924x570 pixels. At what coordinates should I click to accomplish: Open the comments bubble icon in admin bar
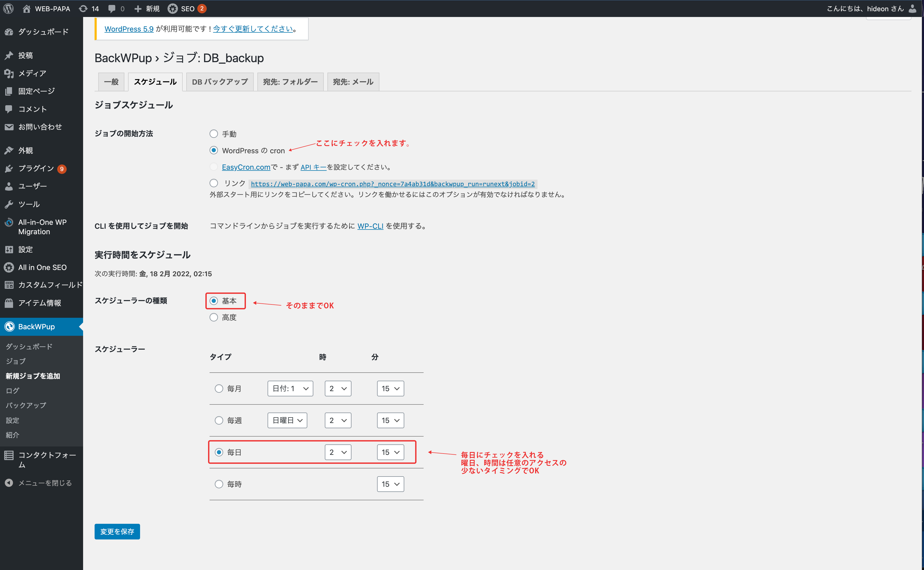tap(112, 8)
